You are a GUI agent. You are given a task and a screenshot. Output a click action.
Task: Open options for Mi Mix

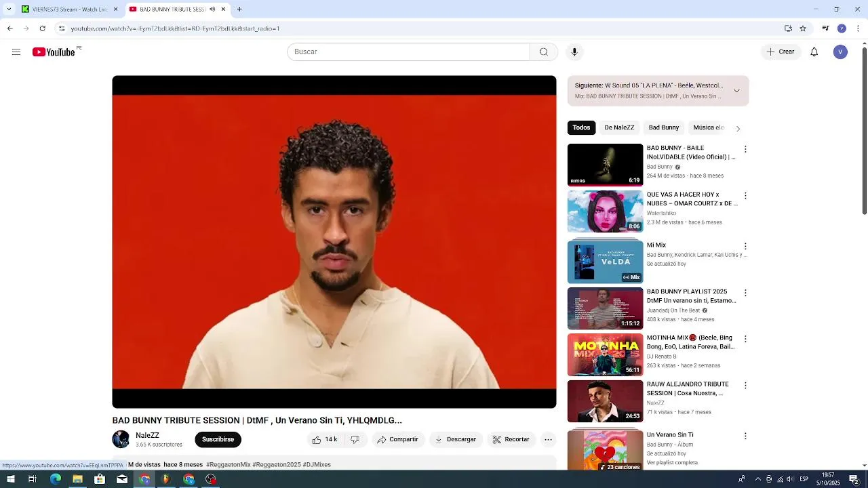pos(745,246)
